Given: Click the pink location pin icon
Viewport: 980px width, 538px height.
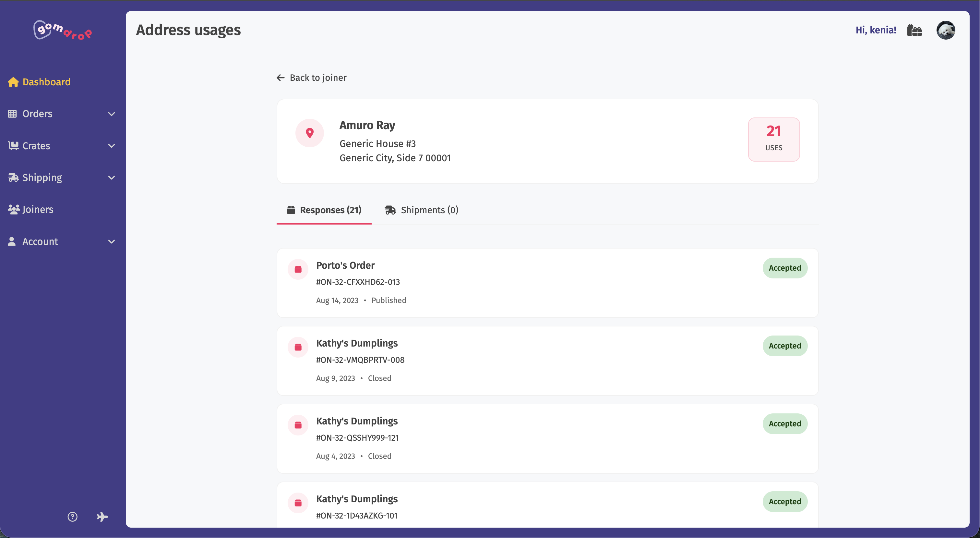Looking at the screenshot, I should pos(310,133).
